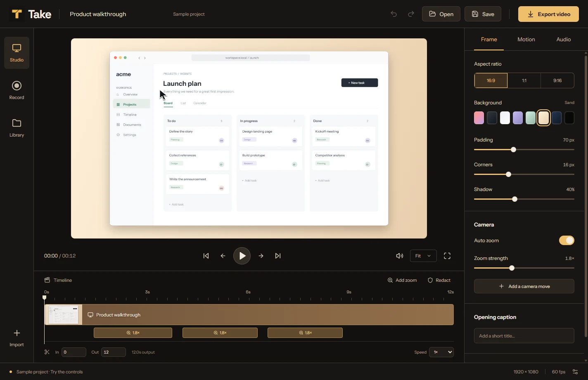Viewport: 588px width, 380px height.
Task: Click the Import plus icon
Action: pos(17,333)
